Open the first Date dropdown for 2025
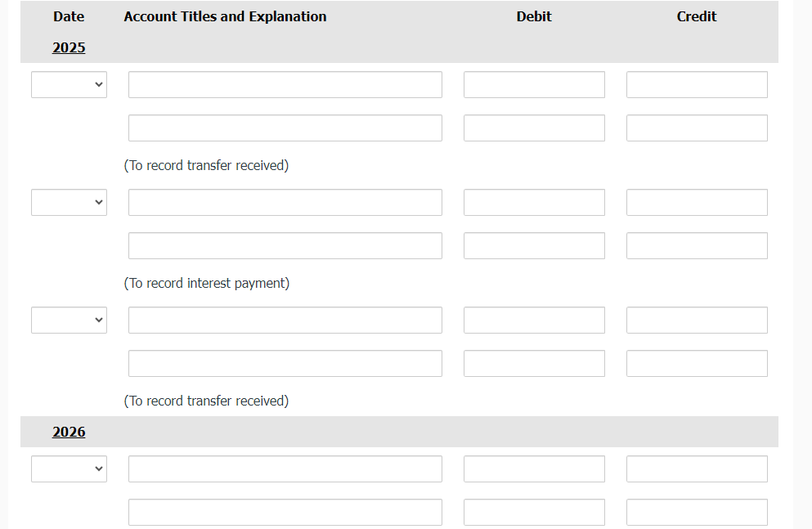The width and height of the screenshot is (812, 529). coord(69,84)
